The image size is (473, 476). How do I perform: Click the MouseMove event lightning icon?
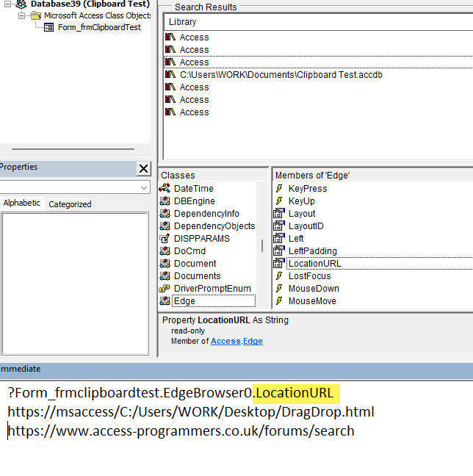tap(279, 301)
